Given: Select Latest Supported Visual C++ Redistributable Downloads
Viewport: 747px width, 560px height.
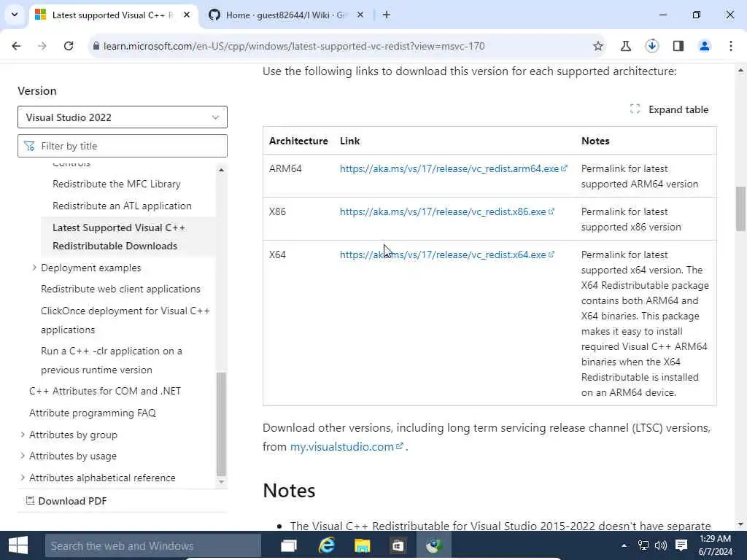Looking at the screenshot, I should [119, 237].
